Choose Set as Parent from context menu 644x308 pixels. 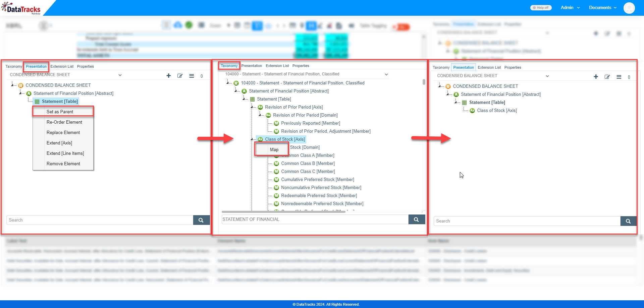tap(63, 112)
